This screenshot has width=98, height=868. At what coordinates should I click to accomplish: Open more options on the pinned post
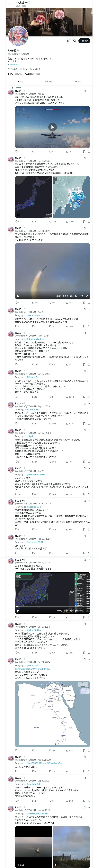[x=89, y=91]
